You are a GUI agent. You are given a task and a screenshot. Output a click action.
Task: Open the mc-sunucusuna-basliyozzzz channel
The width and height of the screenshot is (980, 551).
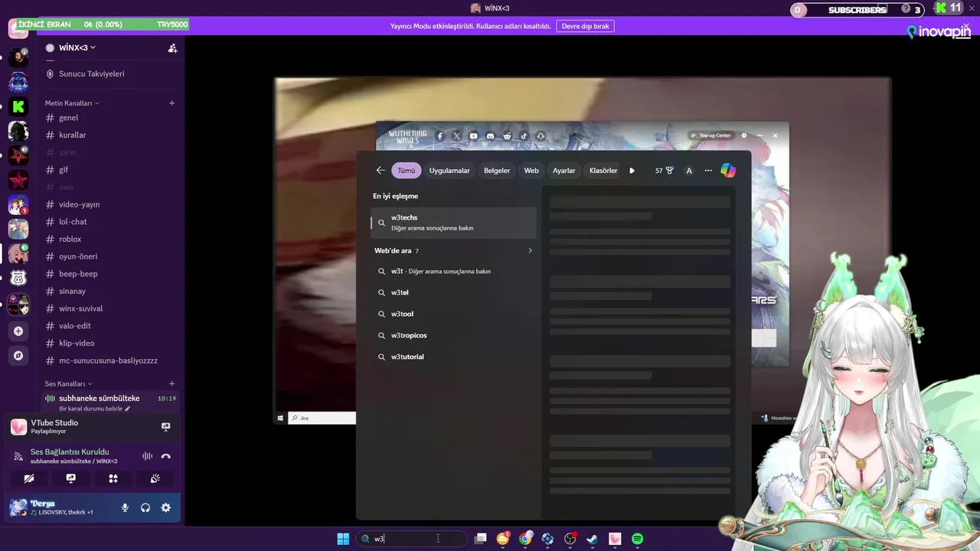pyautogui.click(x=110, y=360)
